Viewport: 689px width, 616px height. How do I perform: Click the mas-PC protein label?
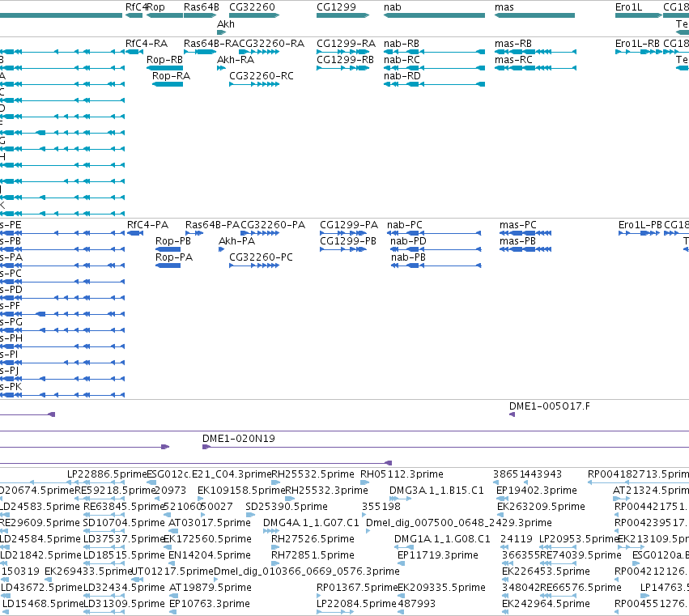pos(517,225)
